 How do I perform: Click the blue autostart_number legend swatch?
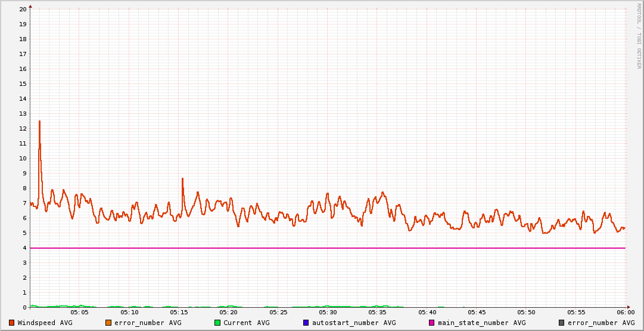[306, 323]
